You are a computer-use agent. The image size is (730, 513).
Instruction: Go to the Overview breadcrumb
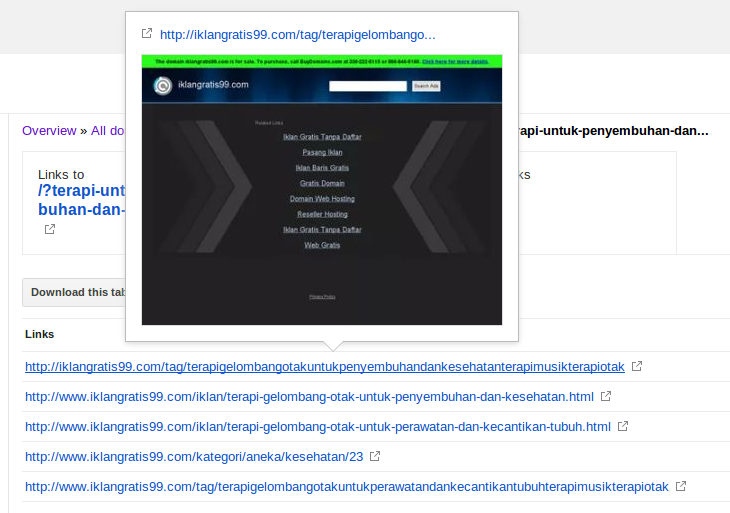coord(49,131)
